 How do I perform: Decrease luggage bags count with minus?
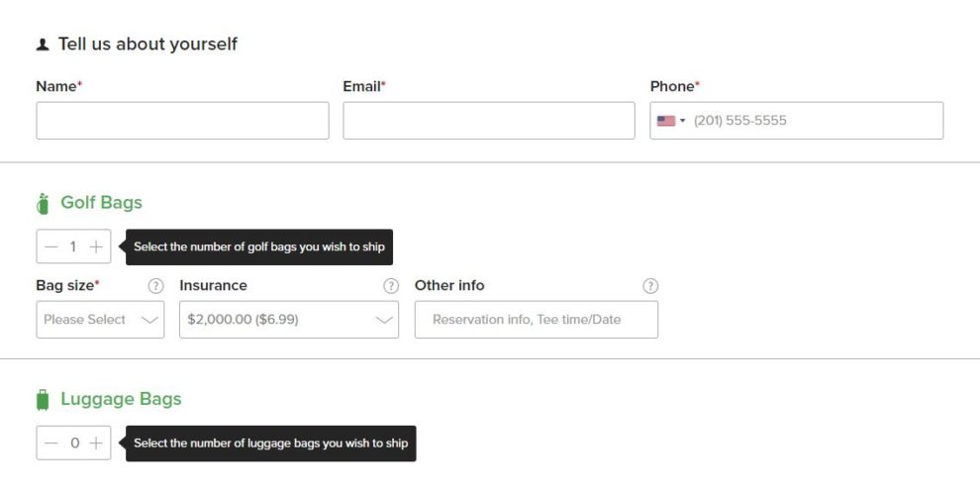pyautogui.click(x=51, y=443)
